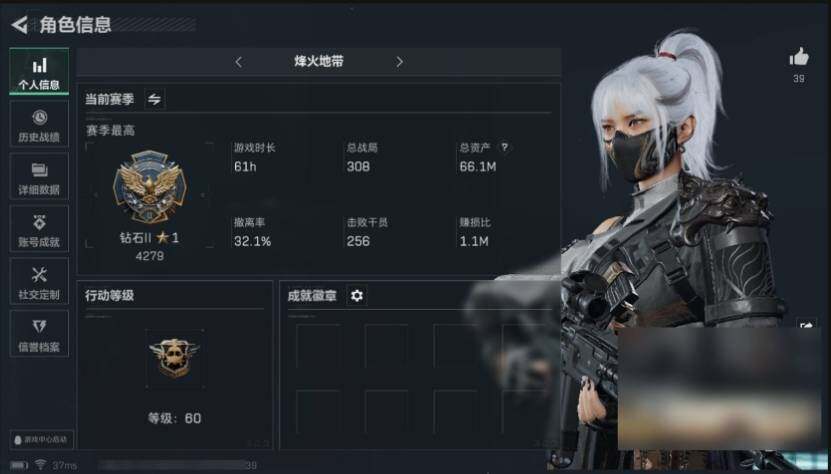Select the first empty achievement badge slot
This screenshot has width=831, height=474.
[319, 346]
